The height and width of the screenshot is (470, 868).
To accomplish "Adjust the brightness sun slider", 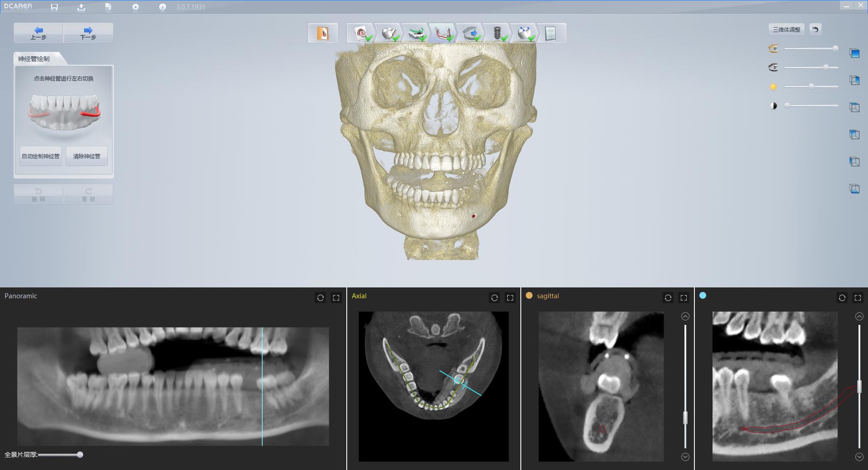I will tap(811, 86).
